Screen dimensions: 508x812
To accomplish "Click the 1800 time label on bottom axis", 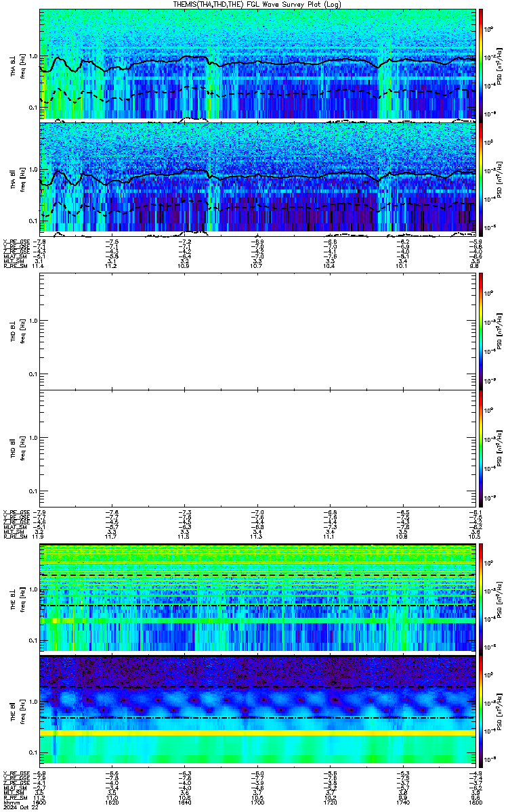I will [475, 801].
